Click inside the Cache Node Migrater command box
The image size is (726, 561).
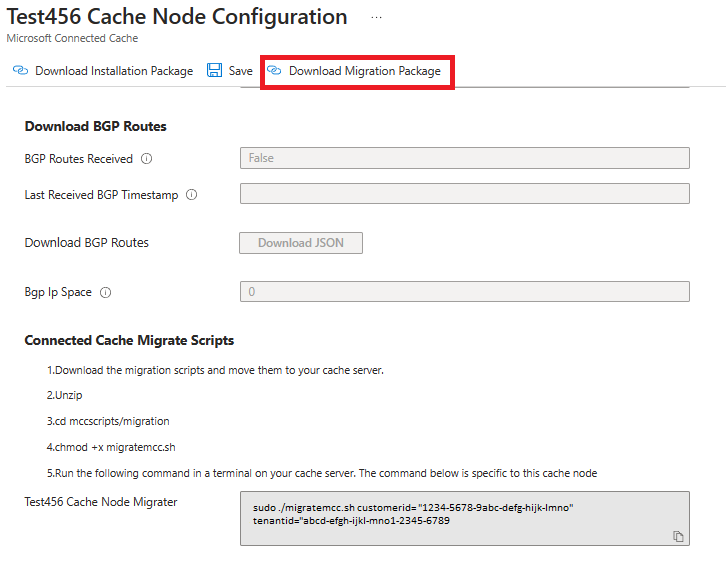464,517
